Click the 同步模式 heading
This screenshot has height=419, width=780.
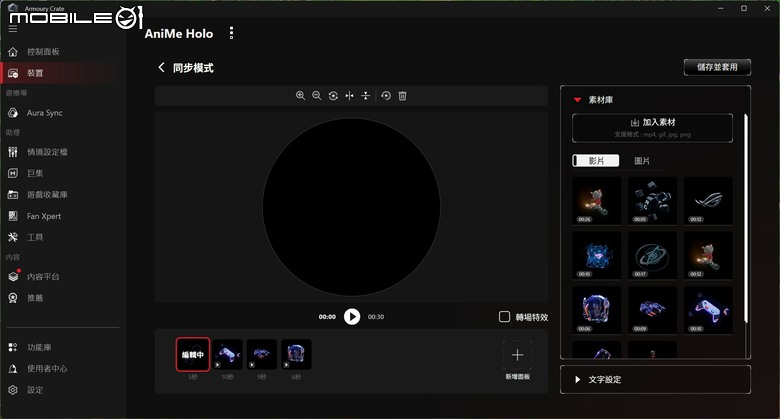(x=193, y=68)
